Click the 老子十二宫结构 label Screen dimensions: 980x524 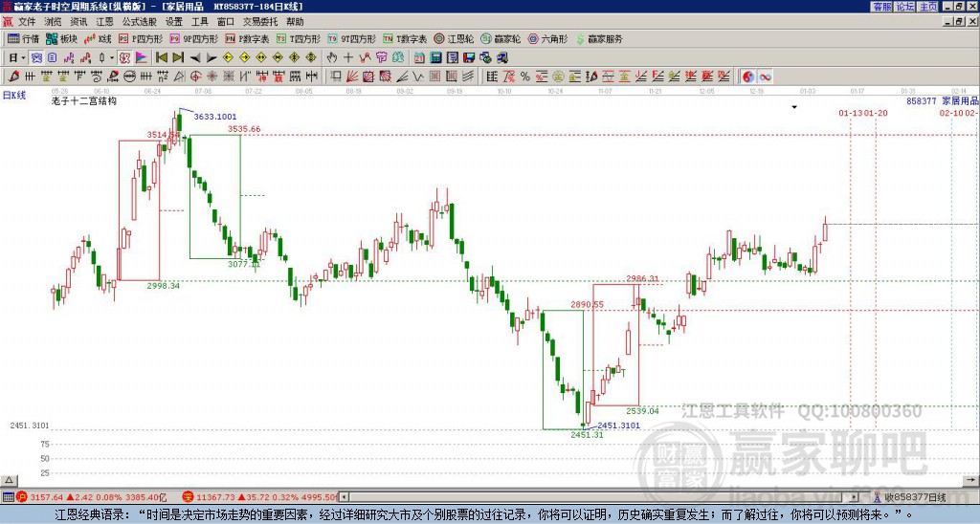pyautogui.click(x=84, y=100)
